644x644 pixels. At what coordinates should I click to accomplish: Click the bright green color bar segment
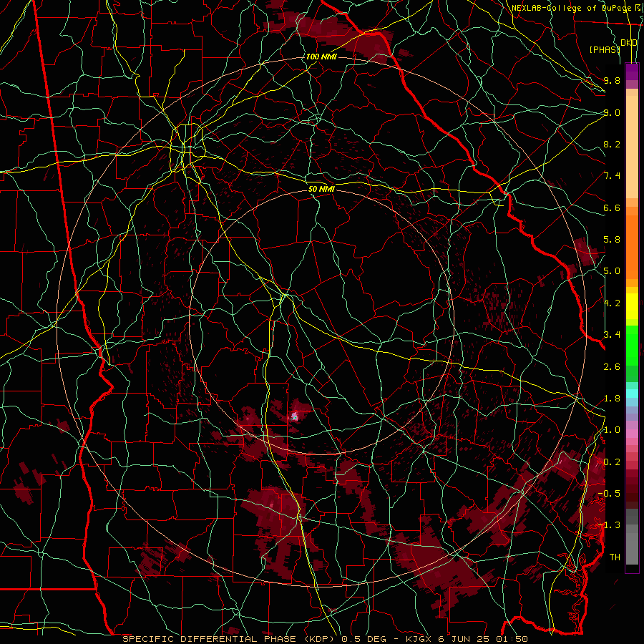632,346
